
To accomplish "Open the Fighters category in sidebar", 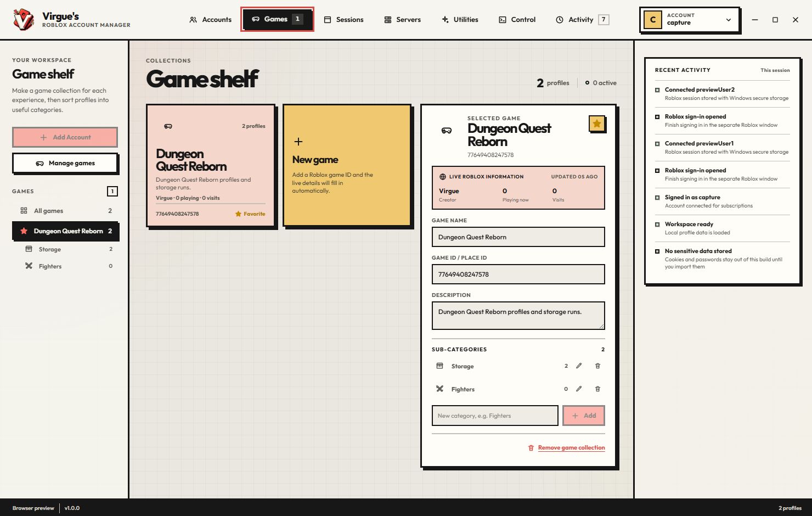I will point(69,266).
